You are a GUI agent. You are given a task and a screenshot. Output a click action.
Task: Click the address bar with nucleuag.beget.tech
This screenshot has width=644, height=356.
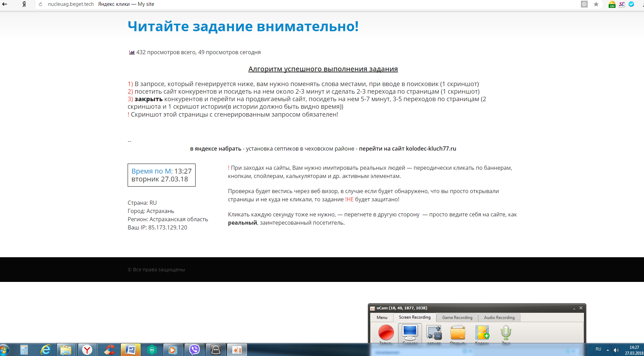(x=71, y=4)
